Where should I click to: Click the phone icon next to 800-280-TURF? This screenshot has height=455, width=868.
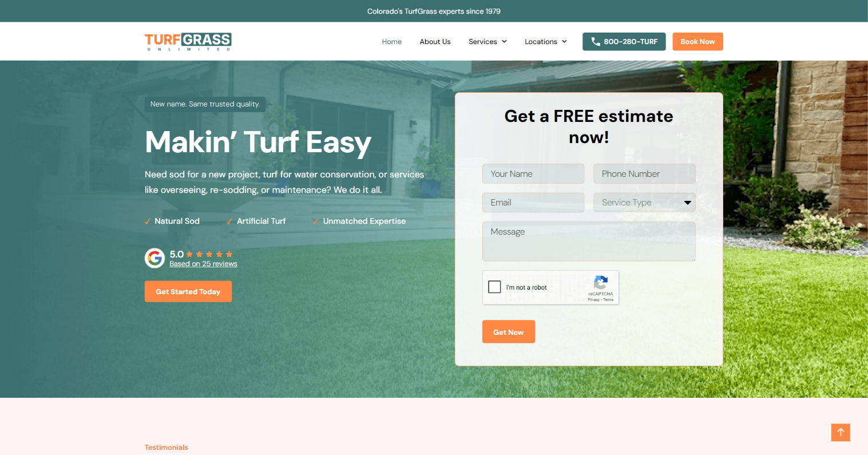point(595,41)
